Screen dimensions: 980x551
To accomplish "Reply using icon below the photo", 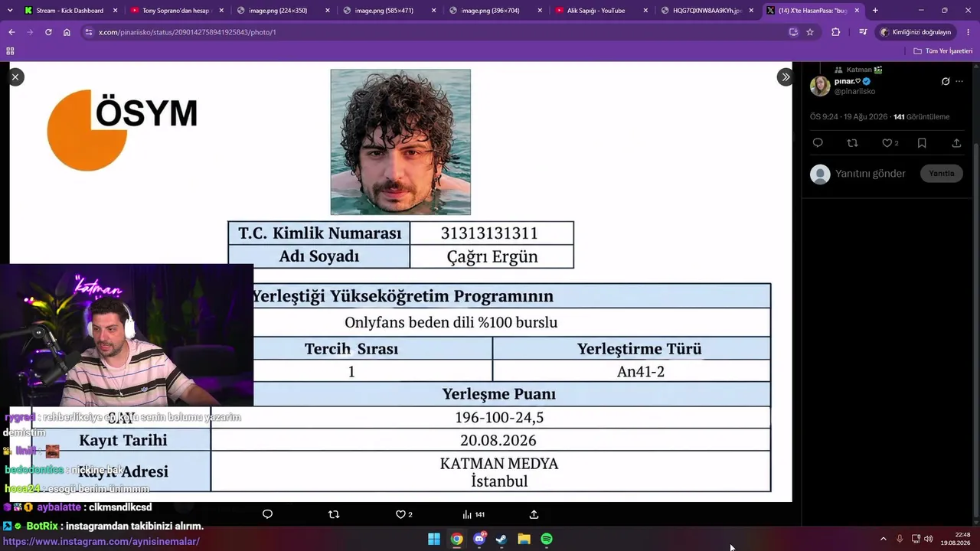I will click(267, 514).
